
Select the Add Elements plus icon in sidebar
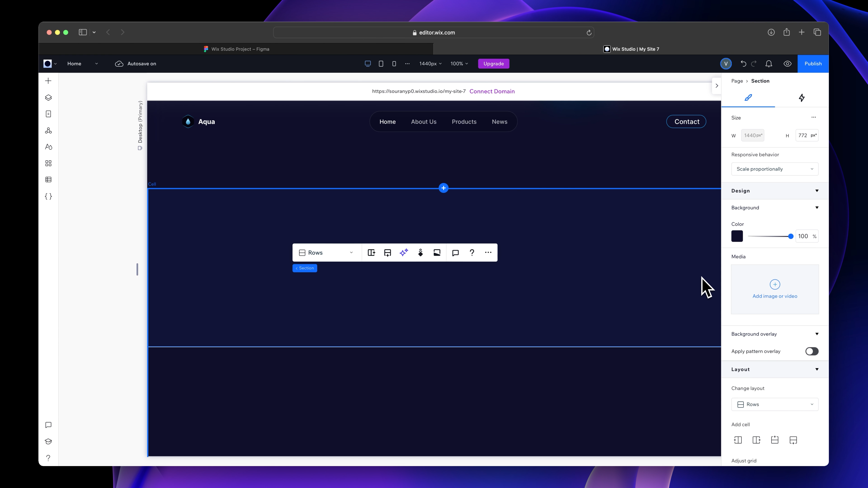(48, 81)
